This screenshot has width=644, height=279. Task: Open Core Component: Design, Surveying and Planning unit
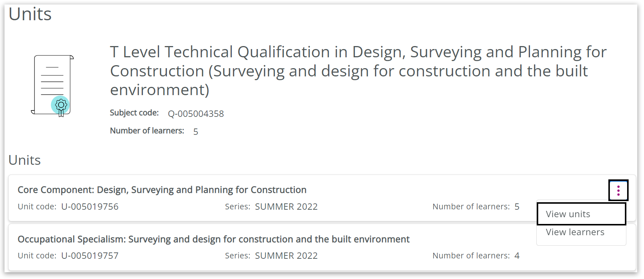click(162, 190)
